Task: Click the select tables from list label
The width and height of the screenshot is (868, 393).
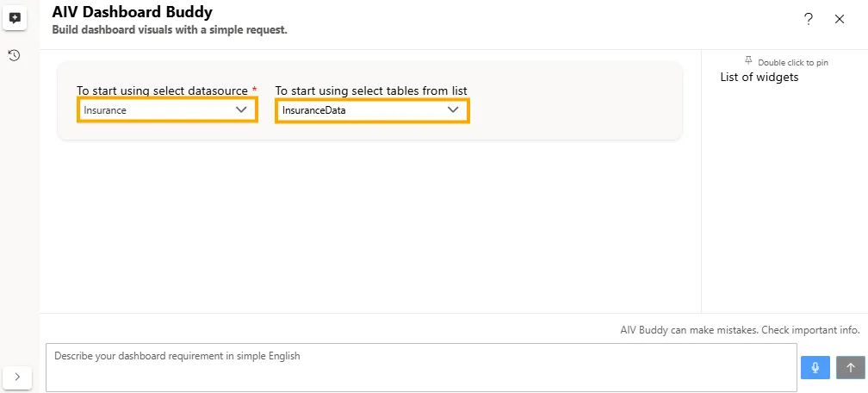Action: [371, 90]
